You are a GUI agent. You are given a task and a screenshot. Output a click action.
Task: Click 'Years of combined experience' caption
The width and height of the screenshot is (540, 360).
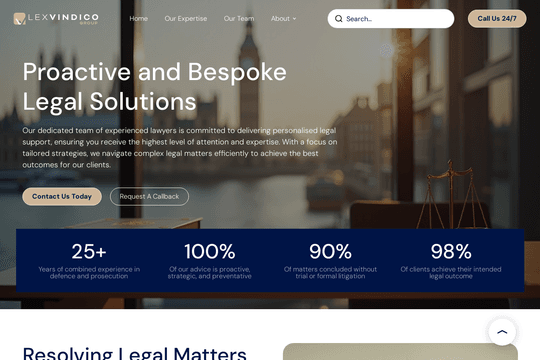[89, 272]
